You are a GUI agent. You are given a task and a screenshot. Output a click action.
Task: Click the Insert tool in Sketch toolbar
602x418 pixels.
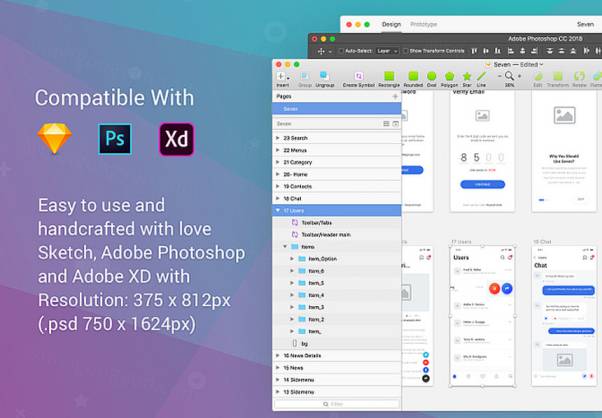click(282, 77)
